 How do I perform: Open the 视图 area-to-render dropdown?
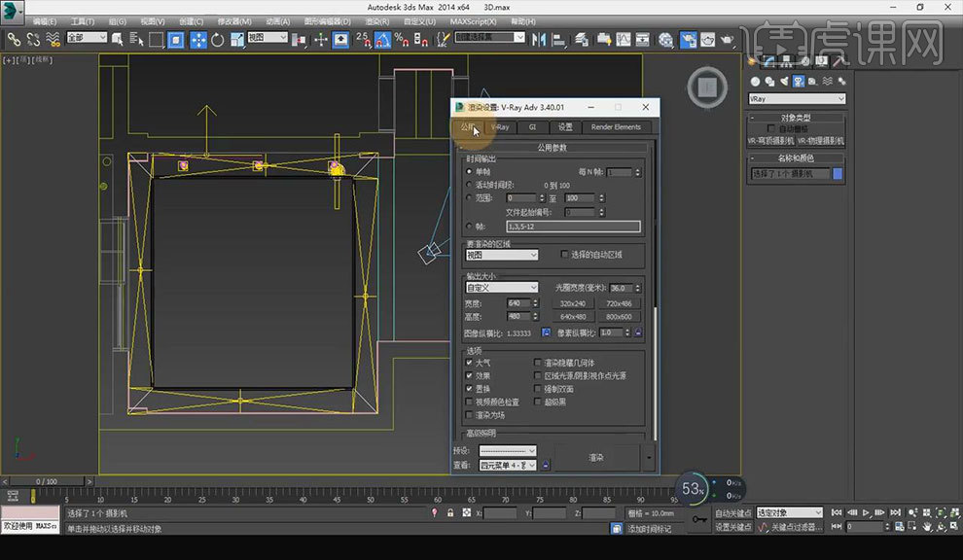tap(502, 254)
